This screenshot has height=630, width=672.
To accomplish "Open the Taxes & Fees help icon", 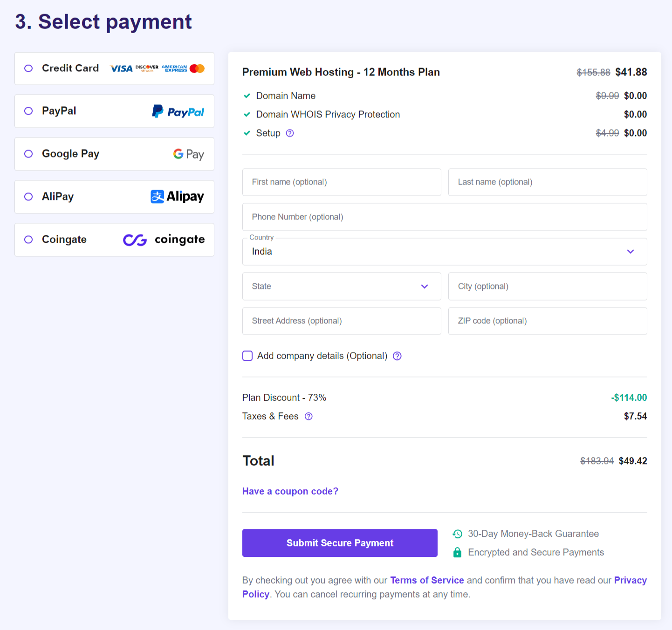I will (309, 416).
